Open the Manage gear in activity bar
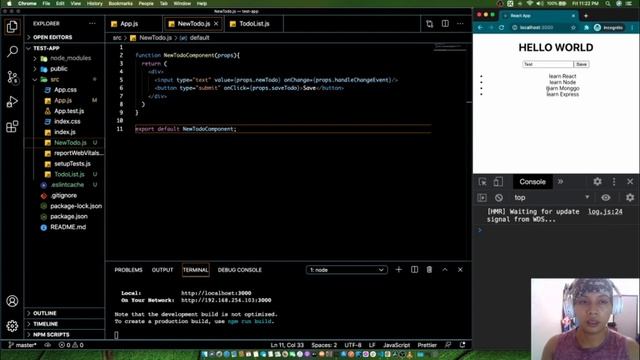 (12, 326)
